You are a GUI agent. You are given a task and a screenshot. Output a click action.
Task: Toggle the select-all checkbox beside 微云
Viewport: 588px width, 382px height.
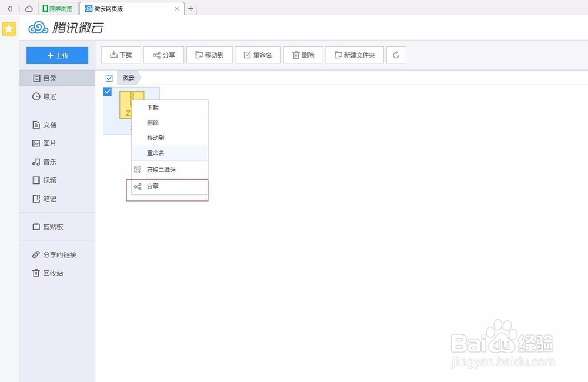coord(109,78)
